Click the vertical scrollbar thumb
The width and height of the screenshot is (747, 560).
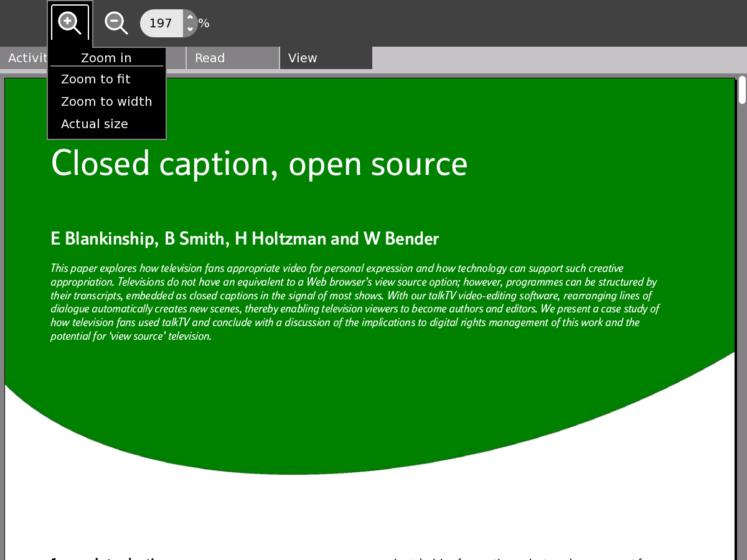point(742,90)
